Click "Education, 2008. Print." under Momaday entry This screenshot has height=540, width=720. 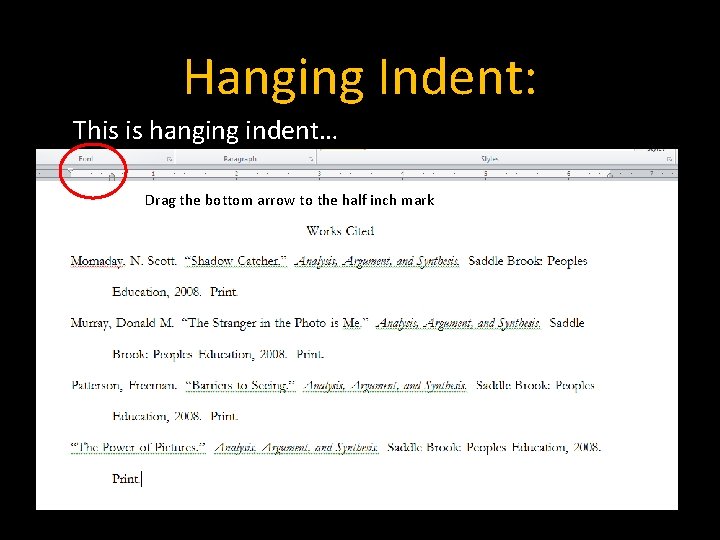[x=175, y=292]
